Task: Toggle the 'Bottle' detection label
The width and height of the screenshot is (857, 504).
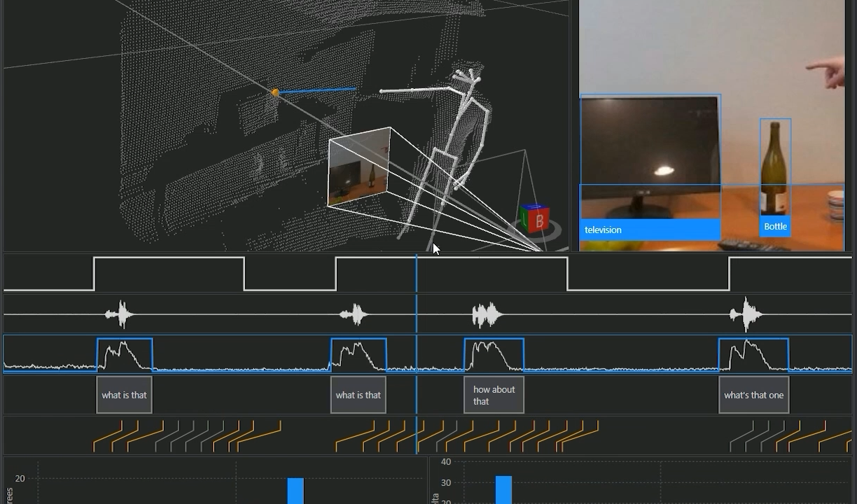Action: (x=775, y=226)
